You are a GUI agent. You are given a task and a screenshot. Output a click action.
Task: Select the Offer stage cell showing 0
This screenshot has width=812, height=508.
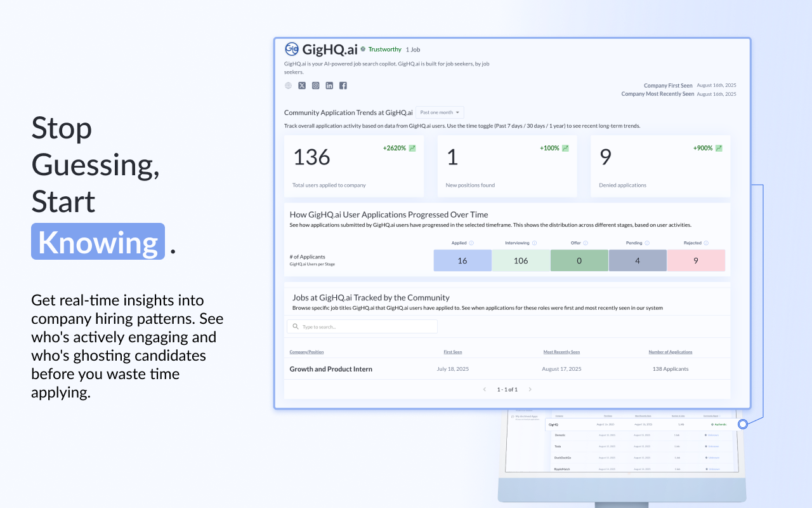(x=579, y=260)
